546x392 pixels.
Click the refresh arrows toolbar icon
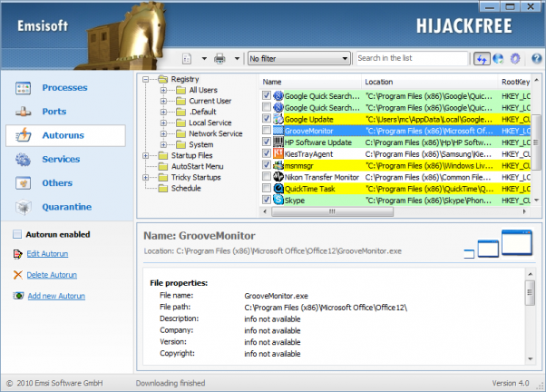point(482,59)
